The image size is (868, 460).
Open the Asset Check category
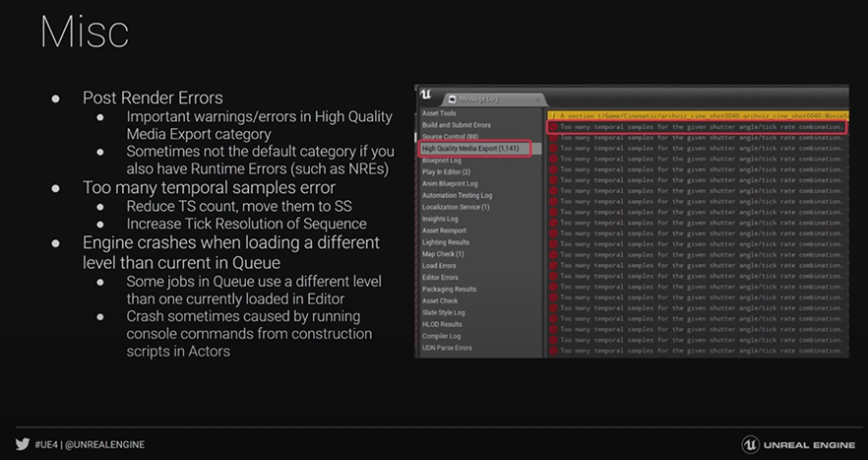[x=440, y=301]
